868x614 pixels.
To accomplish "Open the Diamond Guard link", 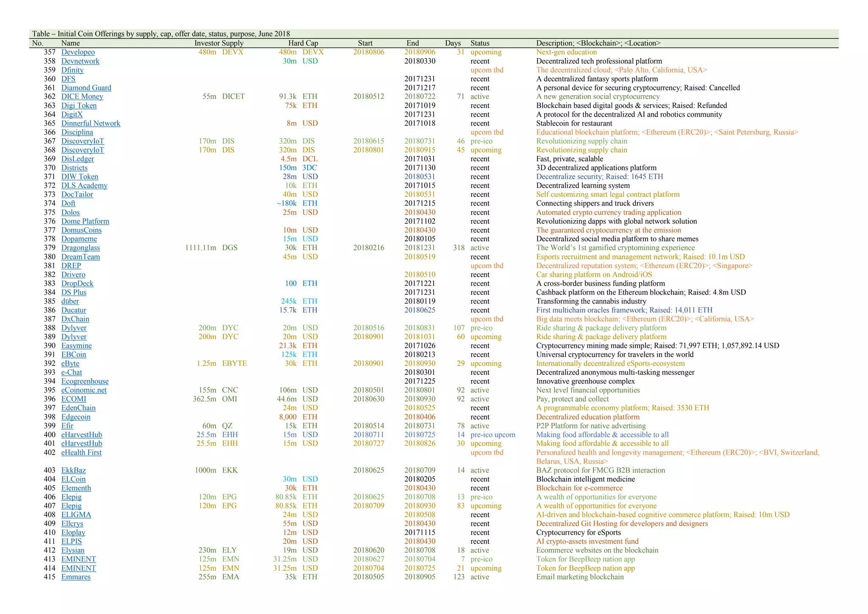I will (x=86, y=88).
